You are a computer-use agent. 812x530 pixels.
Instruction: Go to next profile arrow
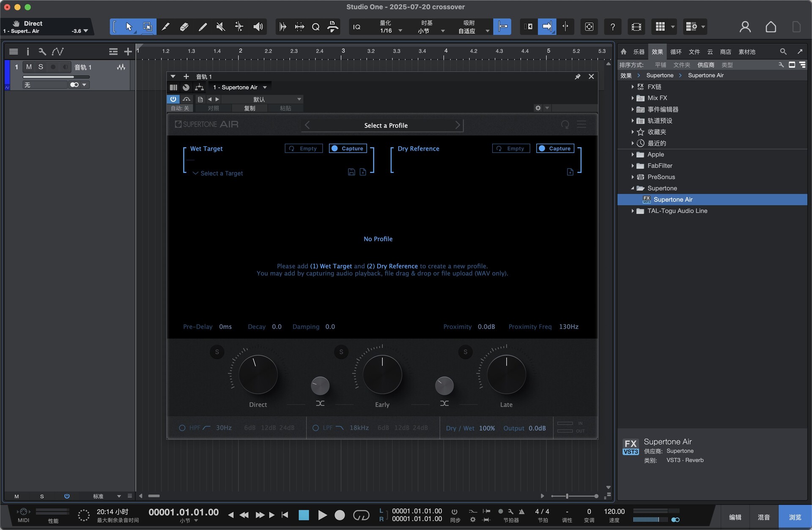458,125
